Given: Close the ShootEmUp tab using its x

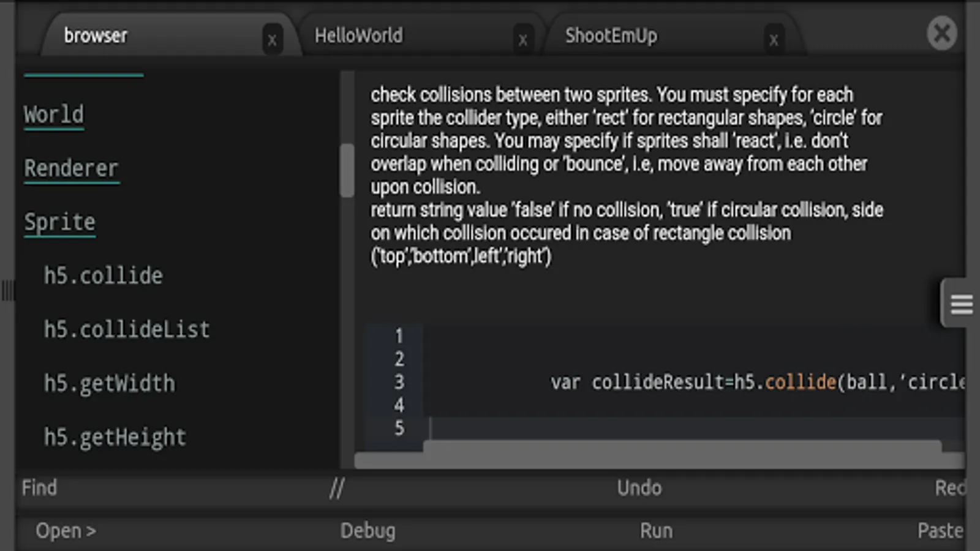Looking at the screenshot, I should pos(774,40).
